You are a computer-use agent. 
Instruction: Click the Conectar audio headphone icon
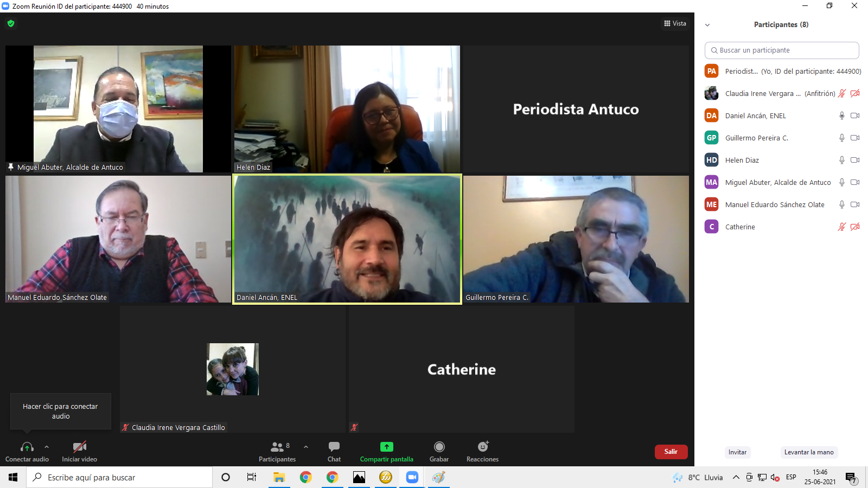(x=27, y=447)
